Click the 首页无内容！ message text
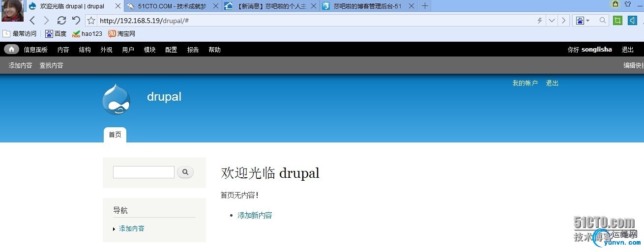The width and height of the screenshot is (644, 251). [x=239, y=195]
